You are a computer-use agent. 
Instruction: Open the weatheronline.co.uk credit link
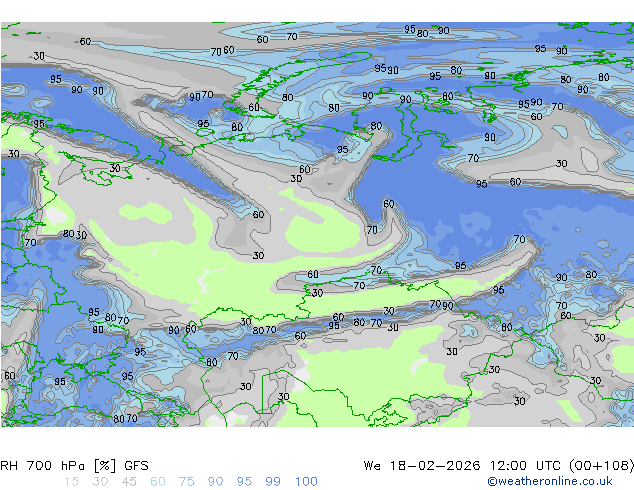pos(550,481)
